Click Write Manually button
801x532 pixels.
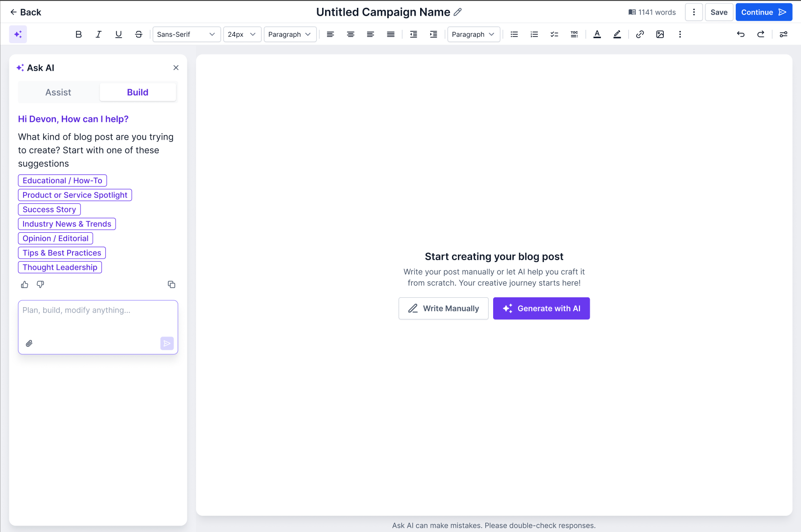444,309
